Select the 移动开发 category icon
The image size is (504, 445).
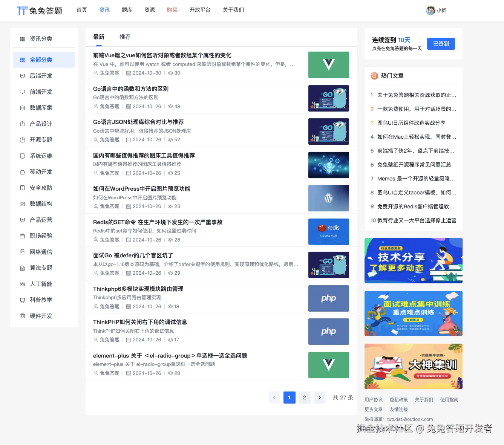click(22, 172)
